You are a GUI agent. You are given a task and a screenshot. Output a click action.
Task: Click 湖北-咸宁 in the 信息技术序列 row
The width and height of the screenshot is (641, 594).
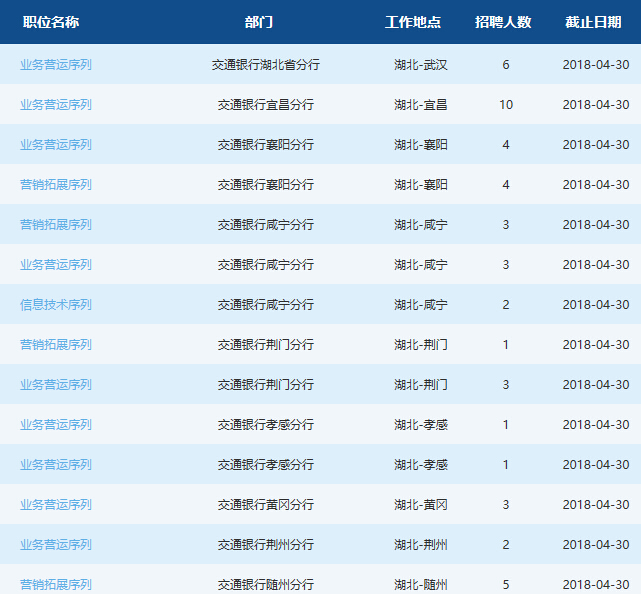tap(421, 305)
